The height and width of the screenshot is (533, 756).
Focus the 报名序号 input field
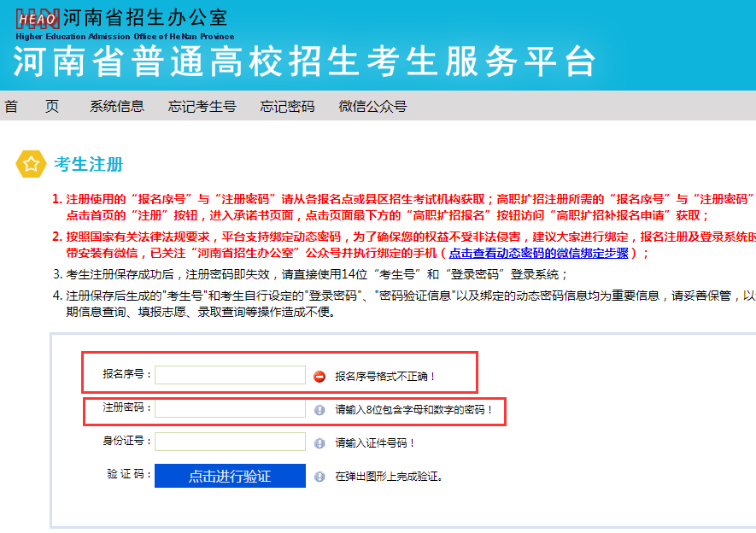pyautogui.click(x=230, y=375)
